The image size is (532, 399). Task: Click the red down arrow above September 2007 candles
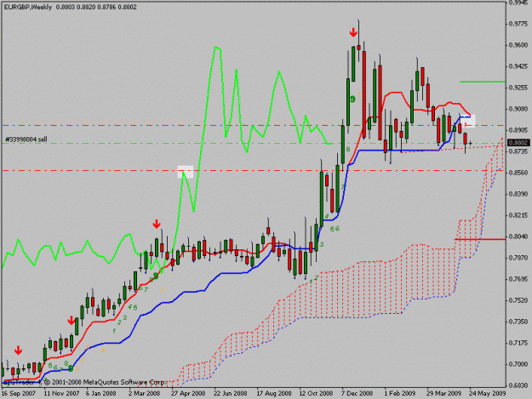(18, 351)
